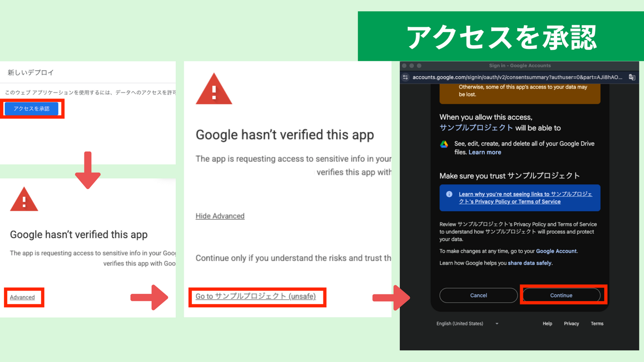Click info icon in blue notice box
The width and height of the screenshot is (644, 362).
[x=449, y=194]
